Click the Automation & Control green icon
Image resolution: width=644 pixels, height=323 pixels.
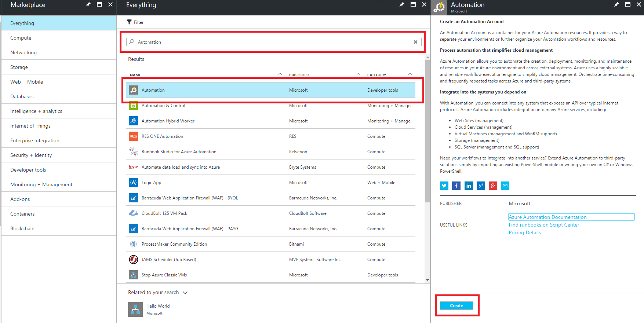(134, 106)
